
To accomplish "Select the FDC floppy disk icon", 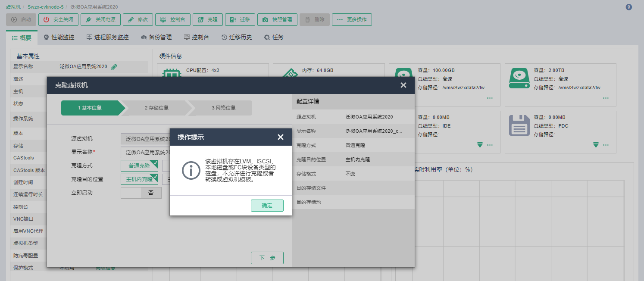I will 519,125.
